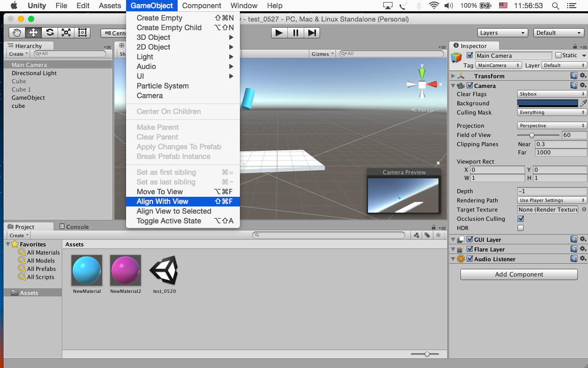This screenshot has width=588, height=368.
Task: Toggle the Camera component enabled checkbox
Action: tap(470, 86)
